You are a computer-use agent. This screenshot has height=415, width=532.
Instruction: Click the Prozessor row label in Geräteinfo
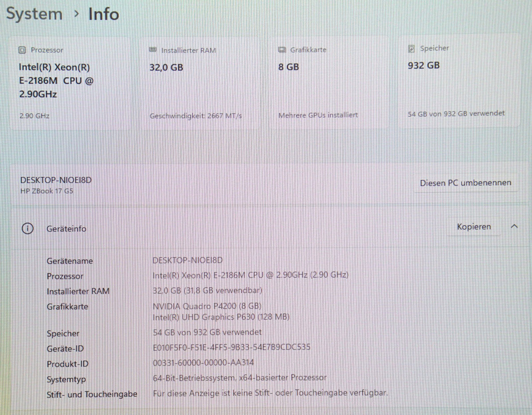(x=65, y=276)
